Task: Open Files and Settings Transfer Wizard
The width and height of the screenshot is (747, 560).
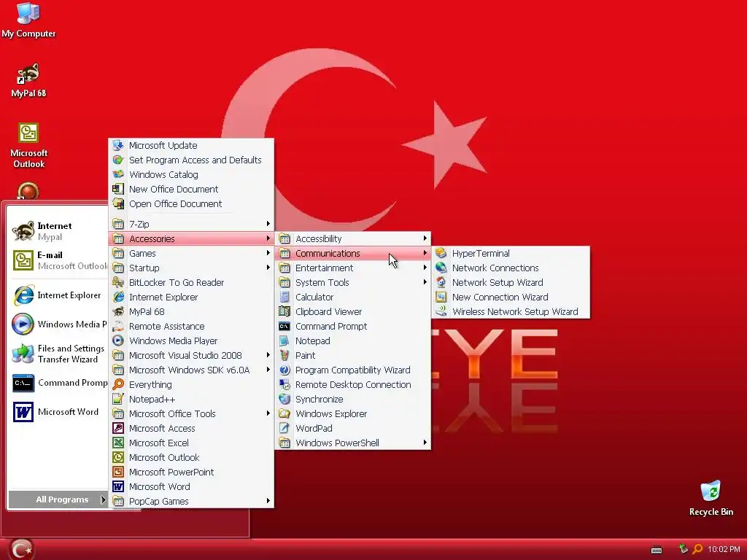Action: (x=58, y=354)
